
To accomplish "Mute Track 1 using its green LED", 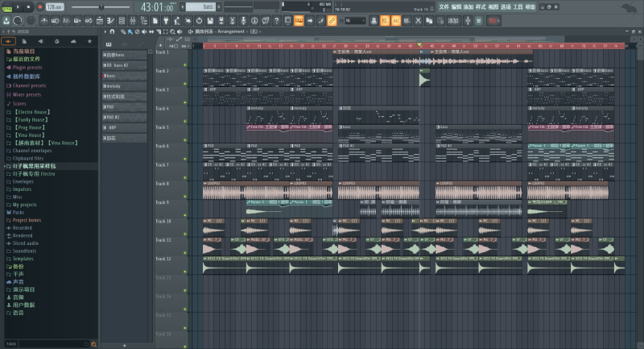I will pos(184,64).
